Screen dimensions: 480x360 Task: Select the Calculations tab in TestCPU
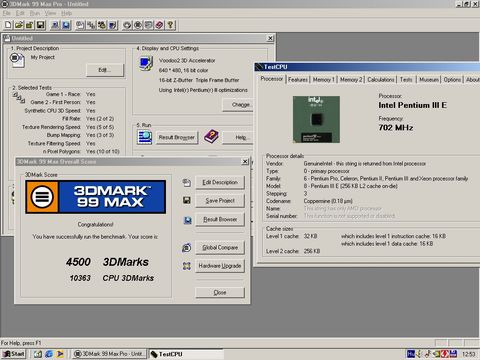tap(381, 80)
